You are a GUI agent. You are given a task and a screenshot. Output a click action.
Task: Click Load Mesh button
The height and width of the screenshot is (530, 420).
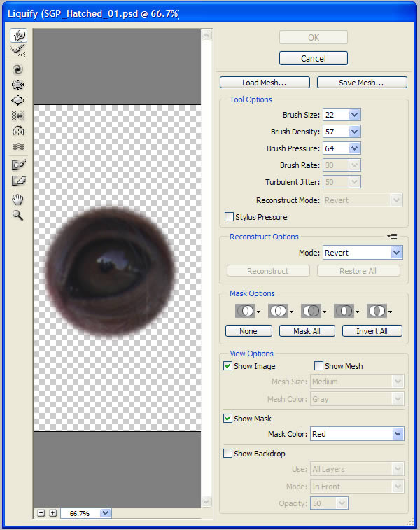(x=265, y=83)
